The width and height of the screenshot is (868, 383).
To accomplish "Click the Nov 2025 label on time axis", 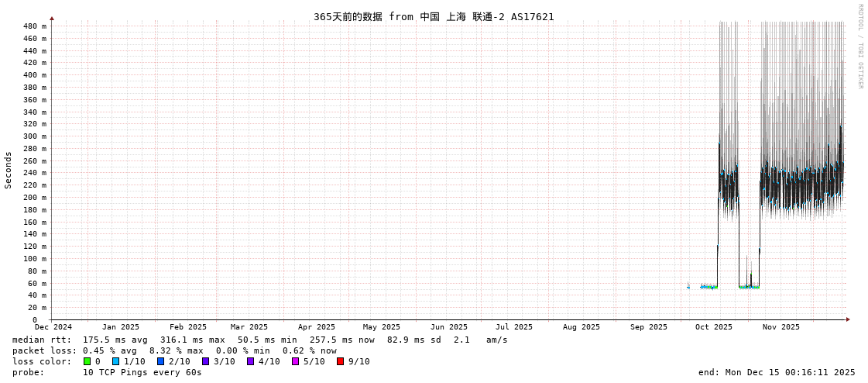I will [781, 327].
